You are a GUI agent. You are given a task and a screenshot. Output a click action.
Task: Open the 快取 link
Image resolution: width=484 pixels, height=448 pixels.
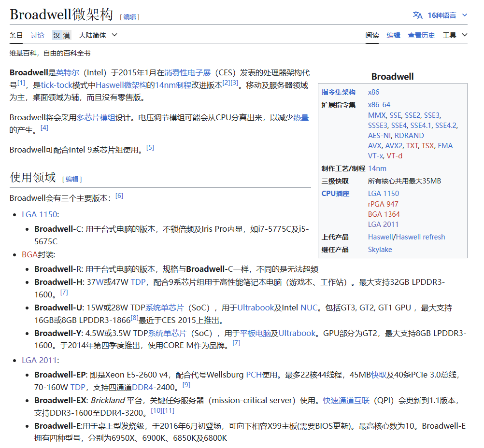click(378, 375)
